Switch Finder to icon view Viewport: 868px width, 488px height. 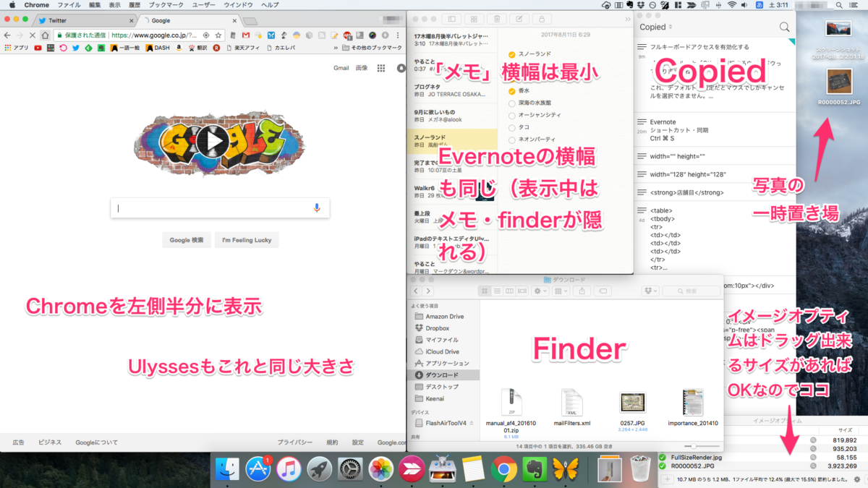pos(486,291)
